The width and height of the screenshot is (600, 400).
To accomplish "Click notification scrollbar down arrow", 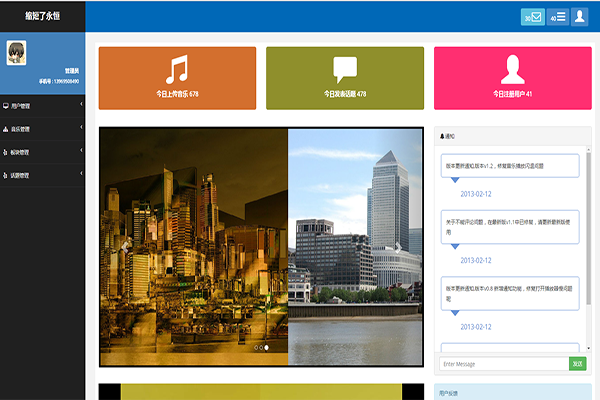I will [589, 348].
